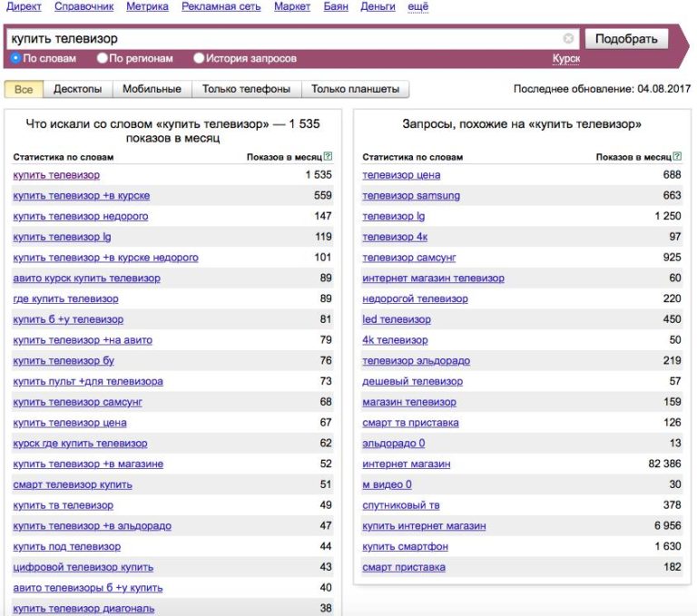Open 'Рекламная сеть' in the top navigation
The height and width of the screenshot is (616, 697).
[221, 6]
